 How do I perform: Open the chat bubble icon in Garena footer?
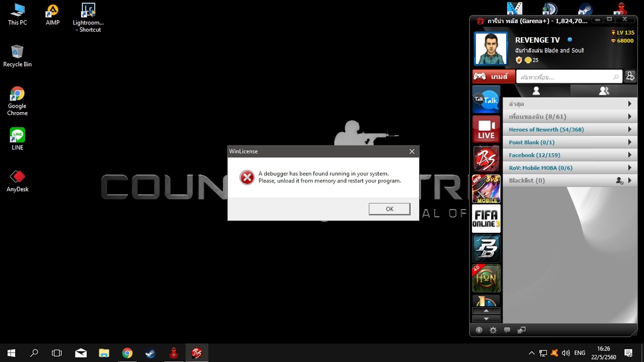[507, 330]
